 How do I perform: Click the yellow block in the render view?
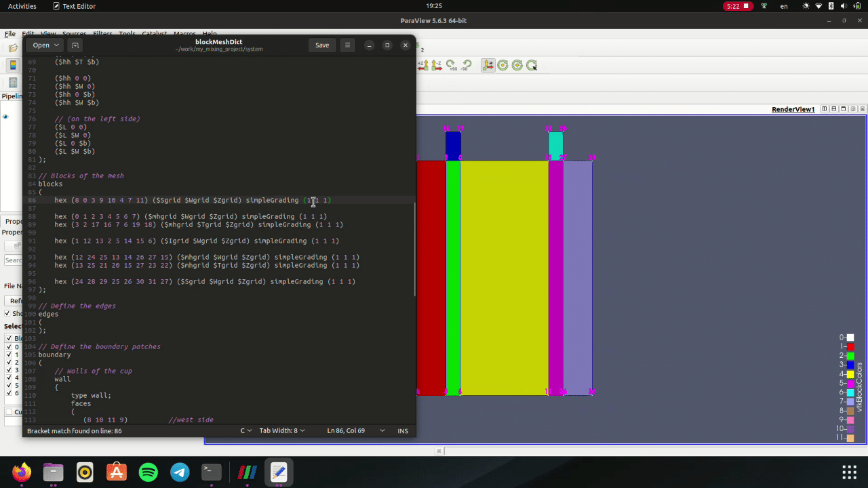(505, 278)
